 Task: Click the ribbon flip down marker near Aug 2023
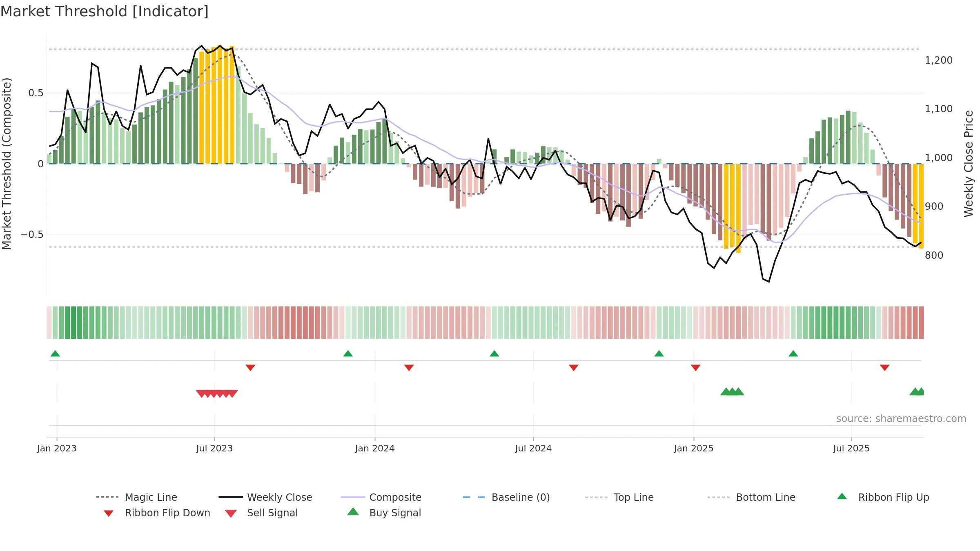click(x=250, y=368)
